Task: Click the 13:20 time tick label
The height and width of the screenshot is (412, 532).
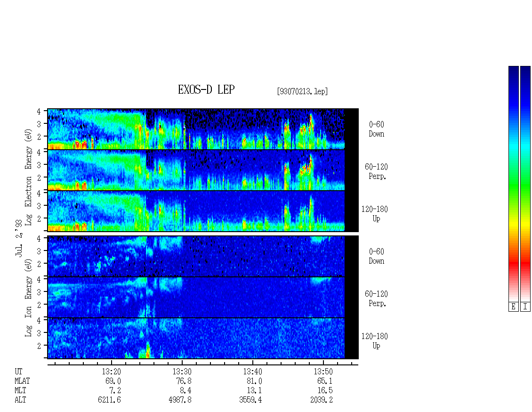Action: tap(111, 372)
